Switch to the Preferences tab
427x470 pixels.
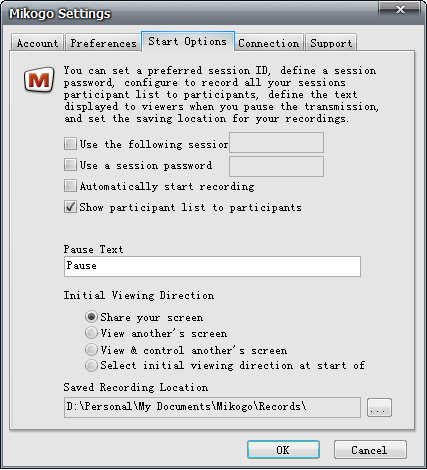tap(103, 43)
